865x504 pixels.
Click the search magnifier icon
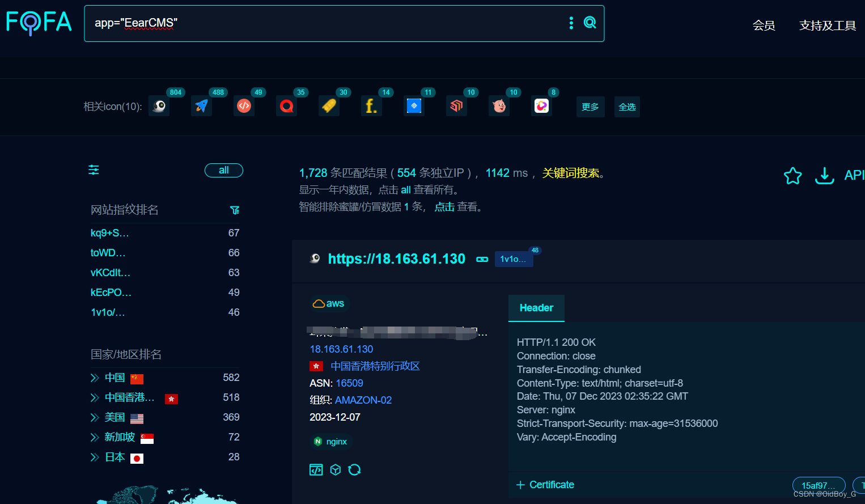pos(590,23)
